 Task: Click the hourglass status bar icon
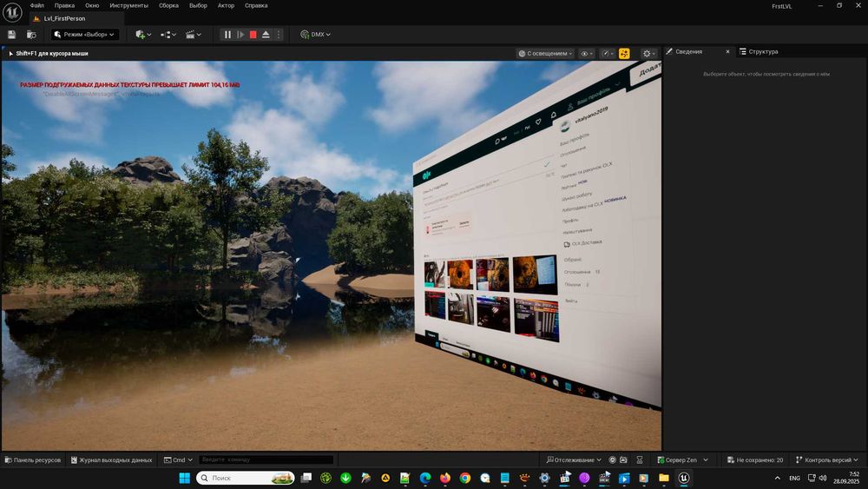pyautogui.click(x=640, y=459)
